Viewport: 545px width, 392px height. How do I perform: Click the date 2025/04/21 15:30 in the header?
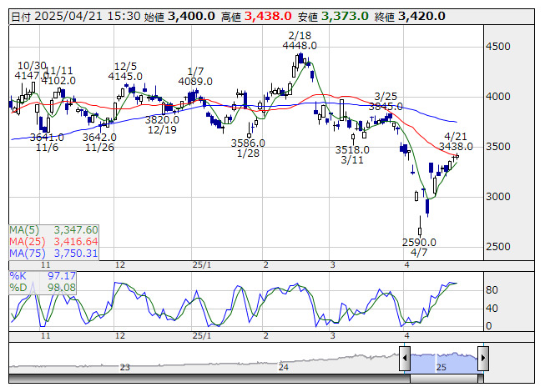(x=88, y=17)
